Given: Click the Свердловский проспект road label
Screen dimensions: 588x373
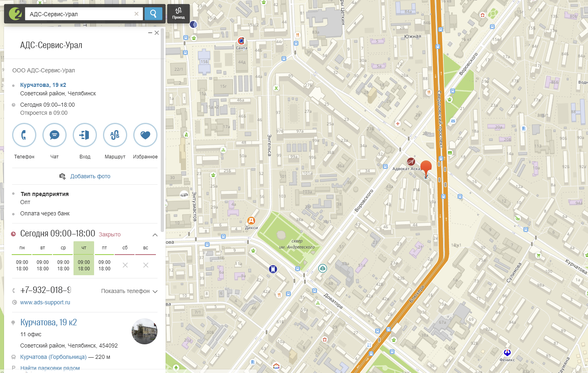Looking at the screenshot, I should click(x=440, y=119).
